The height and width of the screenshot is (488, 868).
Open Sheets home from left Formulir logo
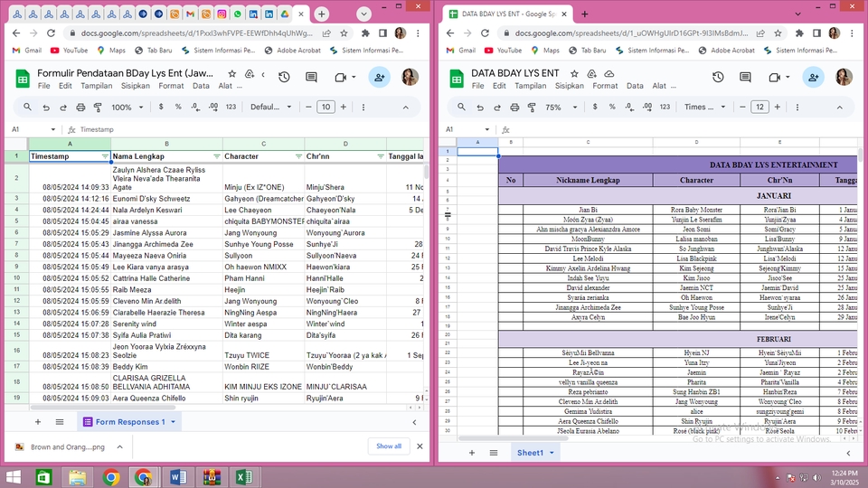(x=23, y=79)
